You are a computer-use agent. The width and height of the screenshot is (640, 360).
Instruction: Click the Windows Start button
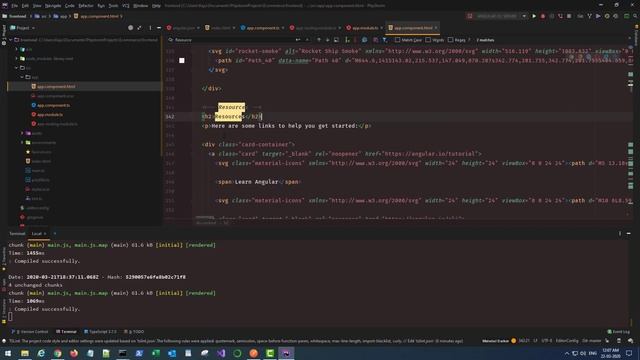8,353
